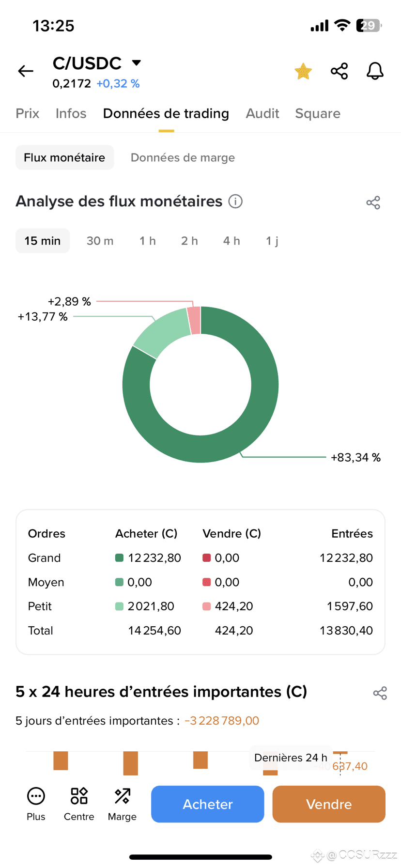Open price alert bell icon

point(375,71)
